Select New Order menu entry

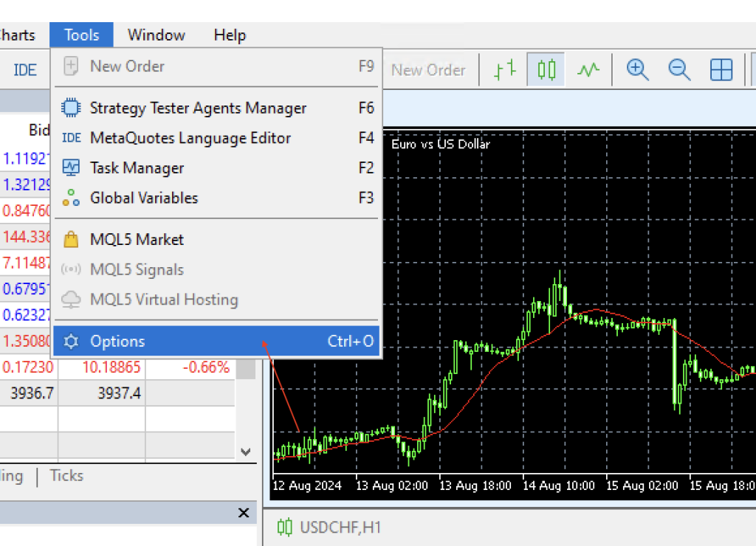pyautogui.click(x=216, y=66)
